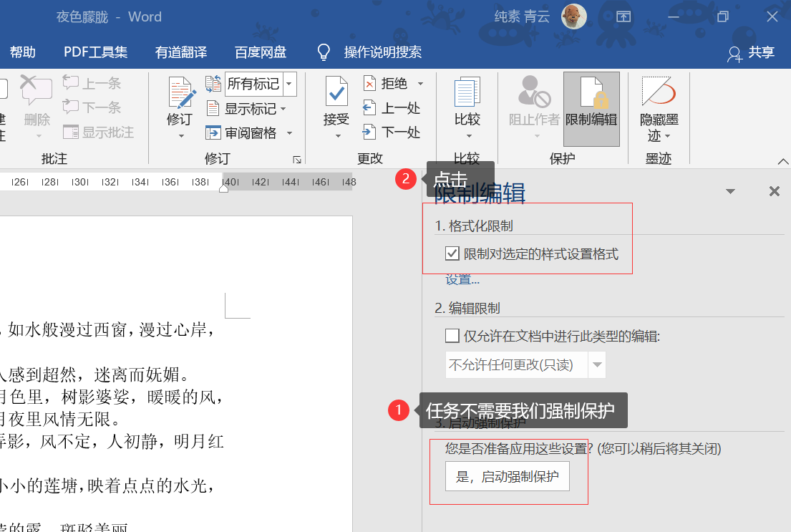791x532 pixels.
Task: Open 不允许任何更改(只读) editing type dropdown
Action: pos(597,364)
